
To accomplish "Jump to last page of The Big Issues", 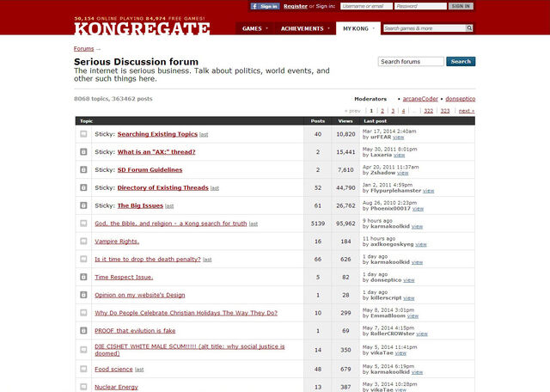I will point(169,206).
